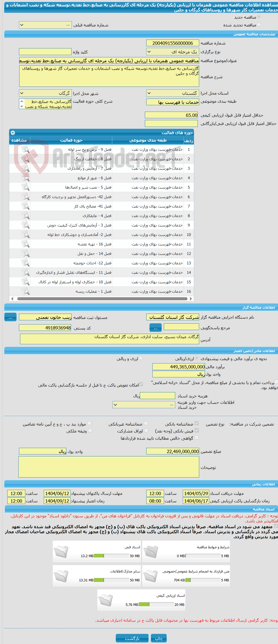Open the شرایط و ضوابط مناقصه folder icon
The width and height of the screenshot is (278, 644).
tap(151, 551)
